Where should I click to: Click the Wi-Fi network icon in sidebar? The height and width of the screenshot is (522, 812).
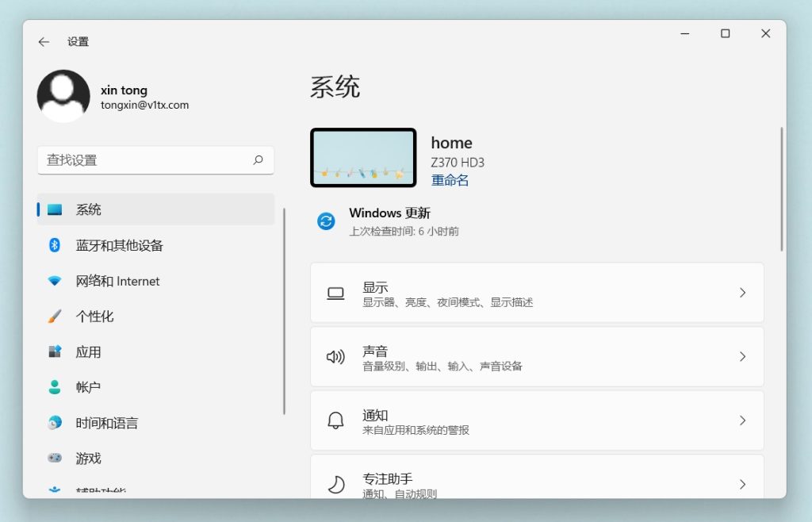pyautogui.click(x=55, y=281)
